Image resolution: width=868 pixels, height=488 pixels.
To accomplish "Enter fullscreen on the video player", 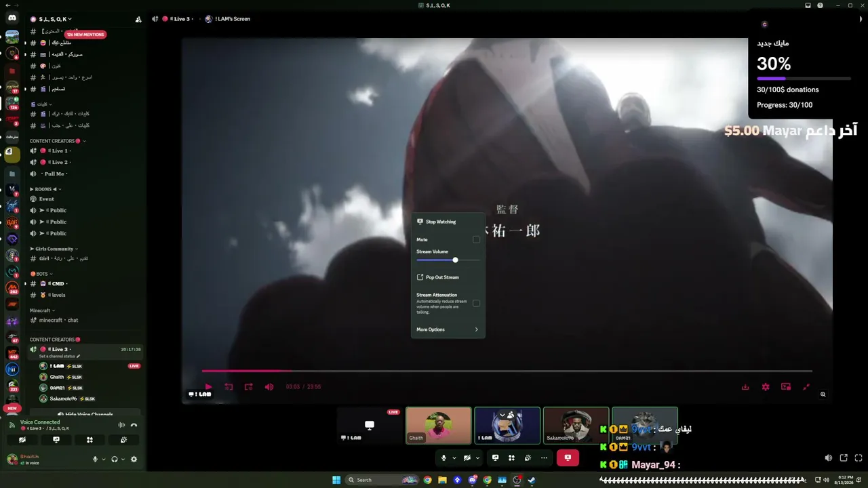I will [806, 387].
